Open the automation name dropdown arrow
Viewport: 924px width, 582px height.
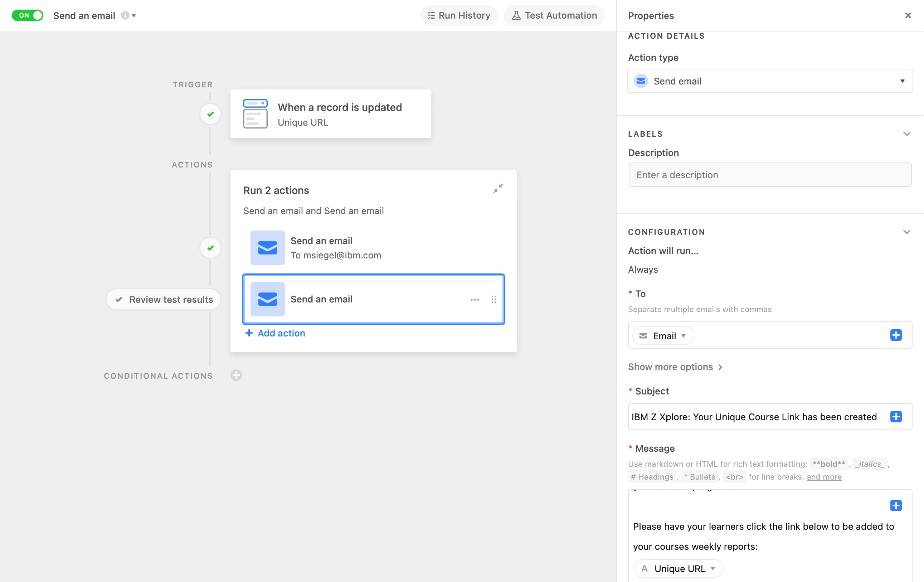click(134, 15)
